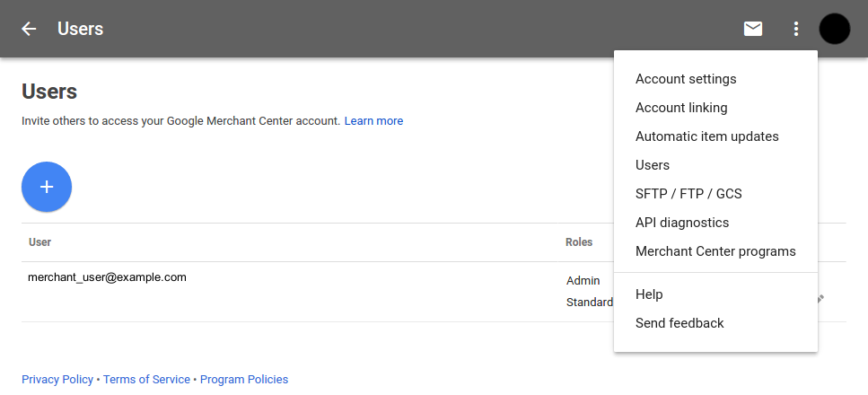Image resolution: width=868 pixels, height=395 pixels.
Task: Follow the Learn more link
Action: pos(373,121)
